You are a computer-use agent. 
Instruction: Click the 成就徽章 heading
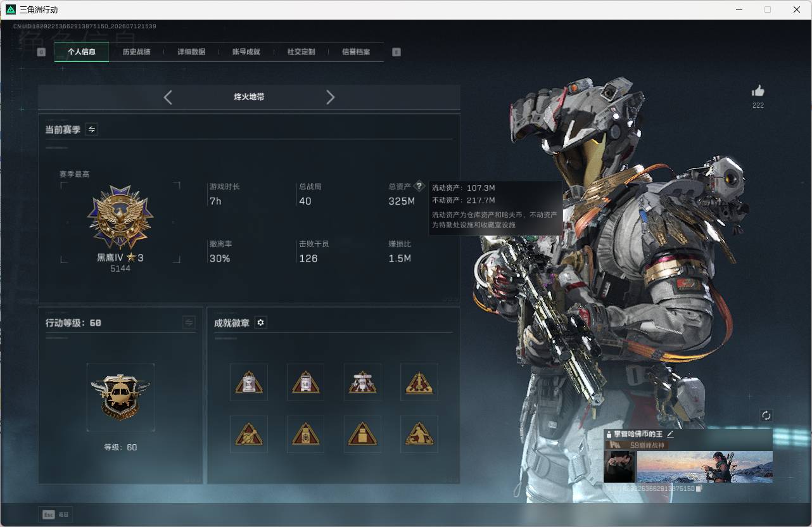232,323
